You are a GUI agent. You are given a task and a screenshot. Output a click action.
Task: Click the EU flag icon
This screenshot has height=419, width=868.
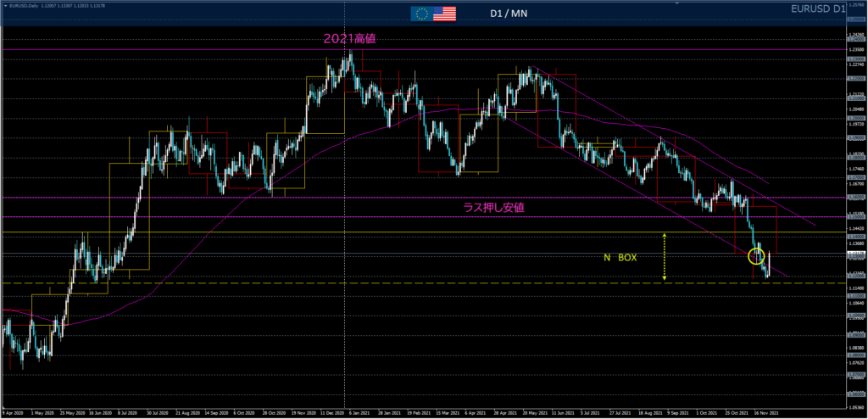click(x=421, y=14)
